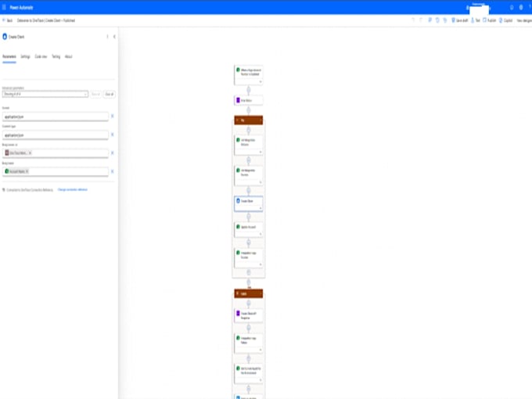532x399 pixels.
Task: Open the Code view tab
Action: tap(41, 56)
